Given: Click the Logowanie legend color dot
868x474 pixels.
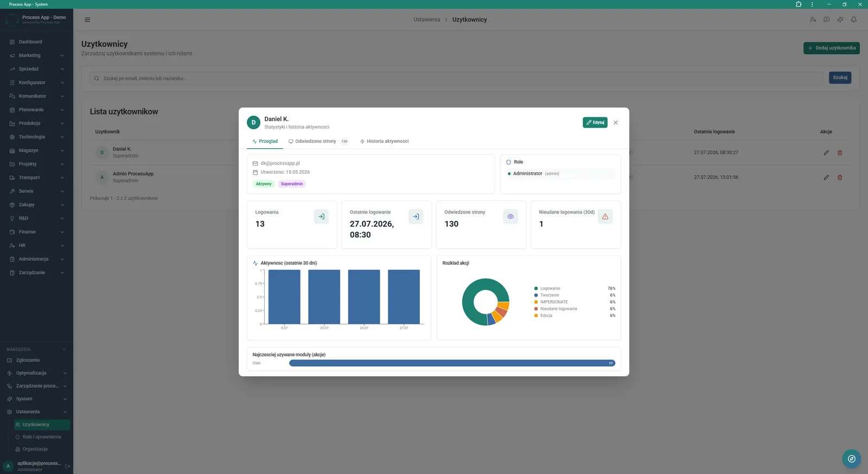Looking at the screenshot, I should tap(536, 288).
